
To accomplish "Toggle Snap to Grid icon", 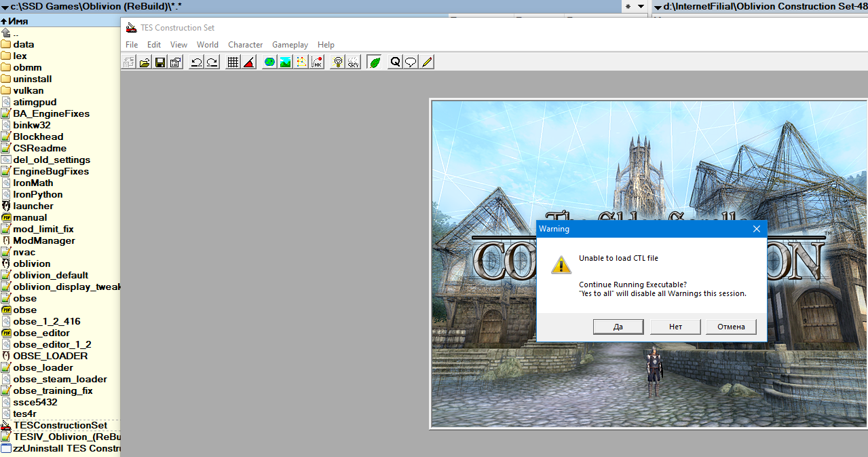I will tap(233, 62).
